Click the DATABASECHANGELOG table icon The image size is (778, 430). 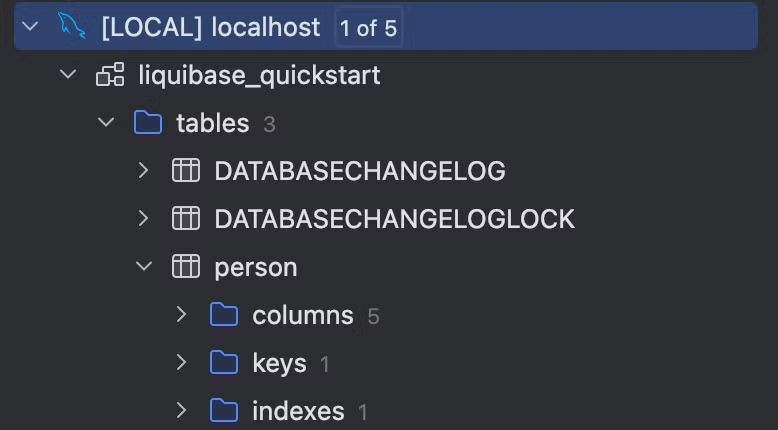[x=186, y=171]
